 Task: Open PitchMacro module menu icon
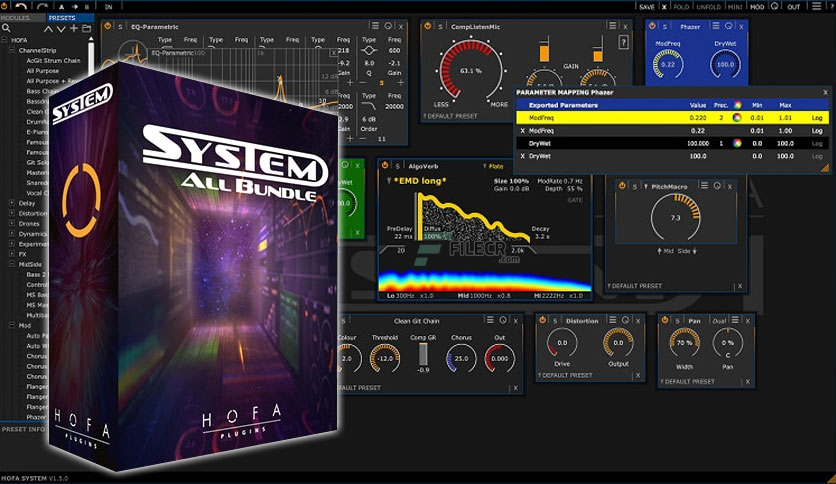(x=704, y=185)
